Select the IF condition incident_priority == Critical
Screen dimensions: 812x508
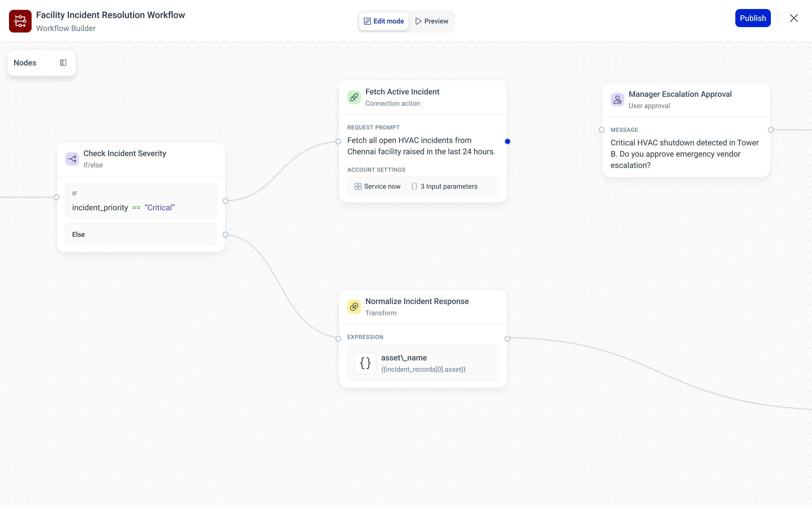point(141,201)
